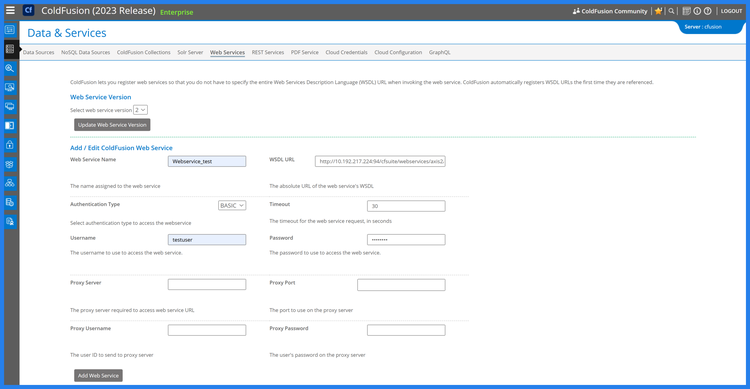Open the padlock Security sidebar icon

click(10, 144)
